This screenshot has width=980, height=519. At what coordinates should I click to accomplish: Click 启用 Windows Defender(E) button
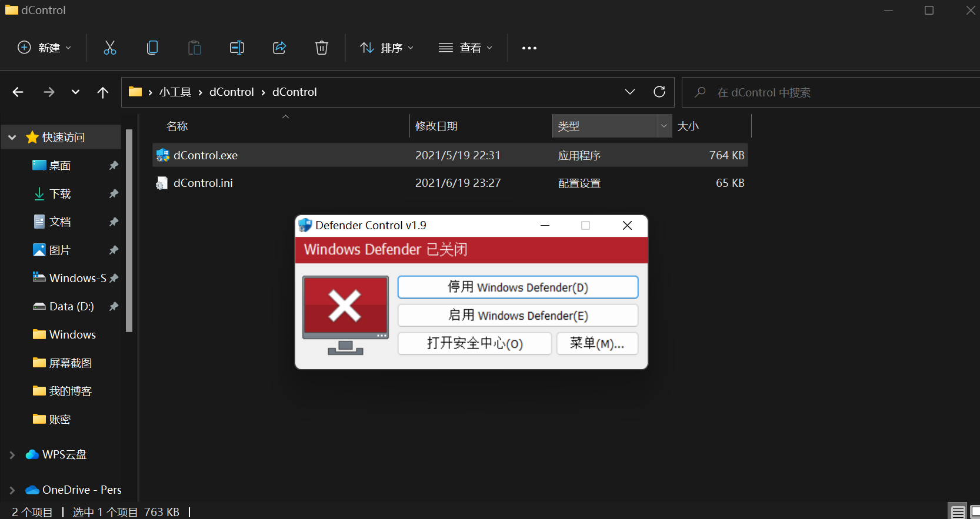tap(518, 316)
